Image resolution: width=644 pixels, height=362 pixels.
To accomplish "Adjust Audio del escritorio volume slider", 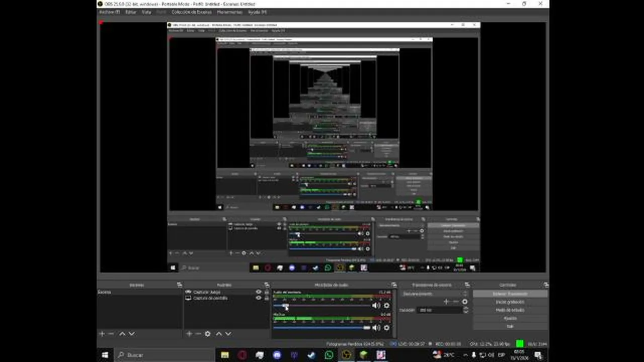I will pyautogui.click(x=322, y=306).
